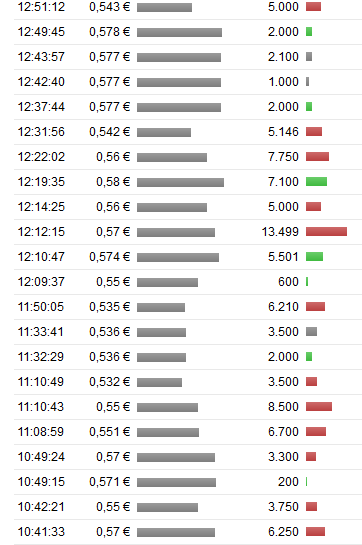362x545 pixels.
Task: Select the volume 600 entry
Action: click(x=288, y=282)
